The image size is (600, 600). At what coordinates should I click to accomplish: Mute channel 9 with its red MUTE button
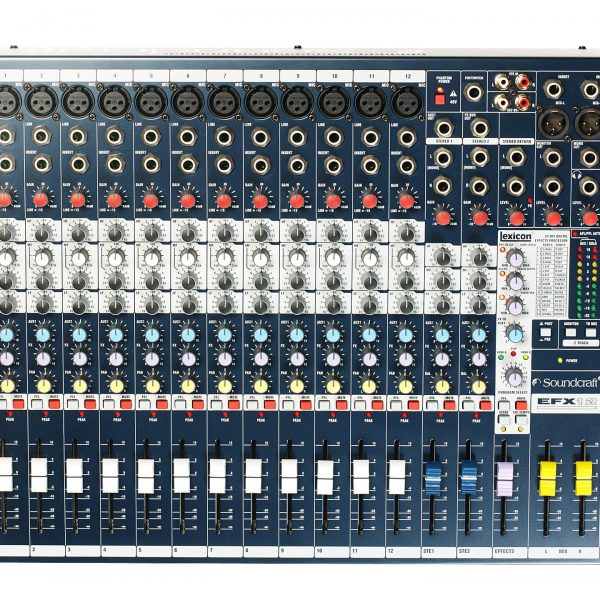[x=306, y=404]
